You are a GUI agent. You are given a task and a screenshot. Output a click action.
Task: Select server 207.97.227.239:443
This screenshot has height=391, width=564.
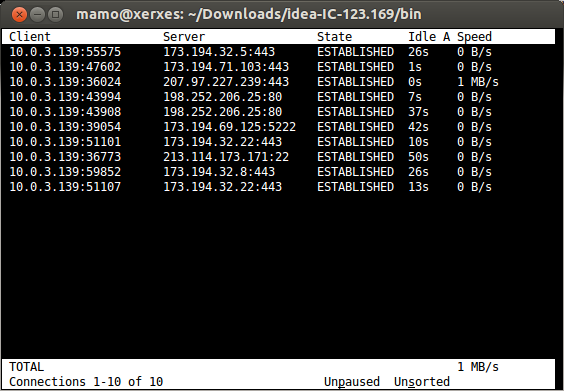pos(226,82)
